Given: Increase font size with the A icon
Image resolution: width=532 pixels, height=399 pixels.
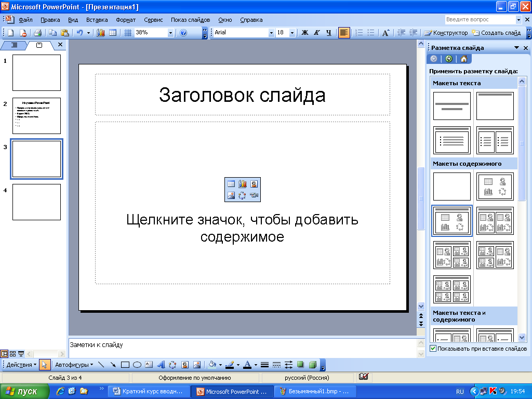Looking at the screenshot, I should coord(386,33).
